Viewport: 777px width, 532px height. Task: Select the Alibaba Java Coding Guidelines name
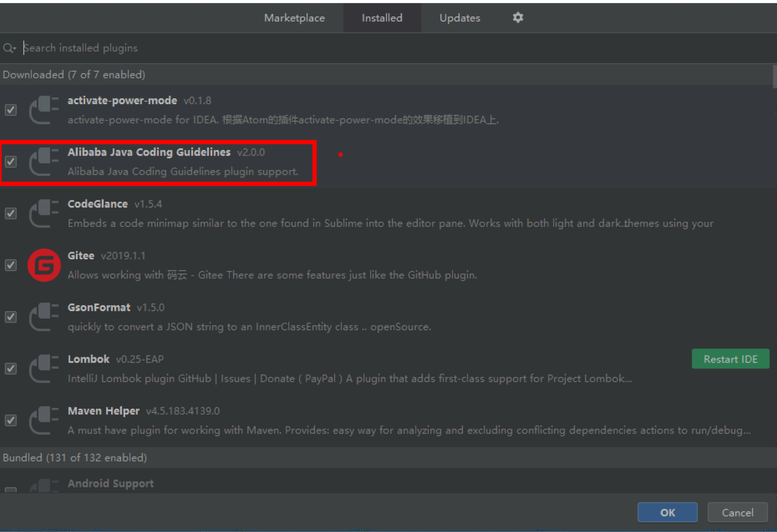(x=149, y=152)
